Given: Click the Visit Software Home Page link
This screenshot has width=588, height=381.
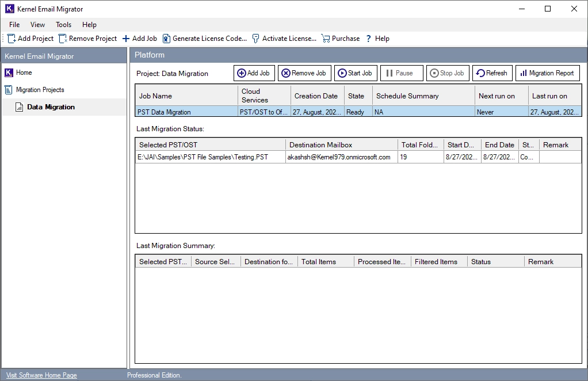Looking at the screenshot, I should click(41, 375).
